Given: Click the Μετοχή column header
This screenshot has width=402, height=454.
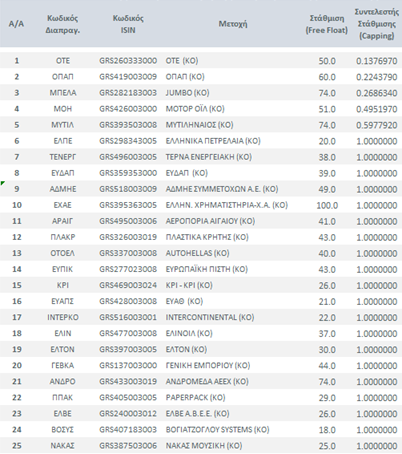Looking at the screenshot, I should point(233,24).
